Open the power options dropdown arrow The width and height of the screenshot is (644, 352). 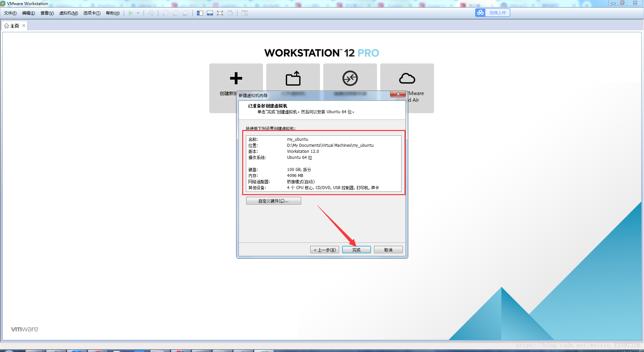click(138, 13)
